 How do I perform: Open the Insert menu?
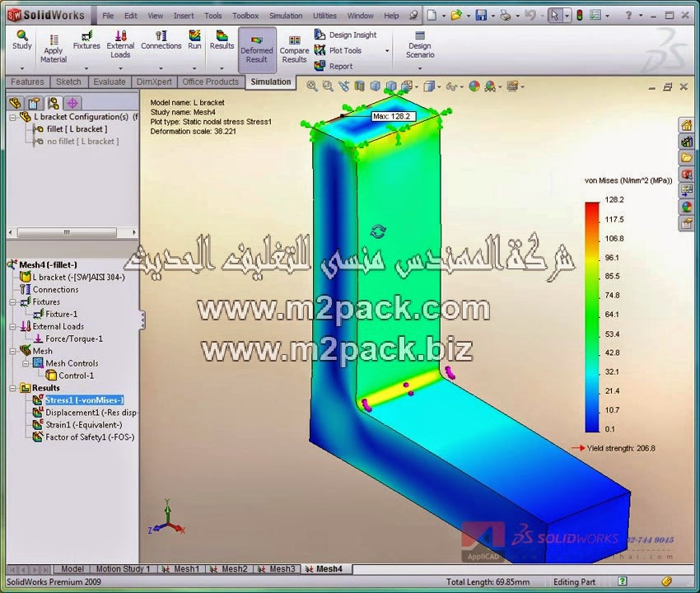pos(184,16)
